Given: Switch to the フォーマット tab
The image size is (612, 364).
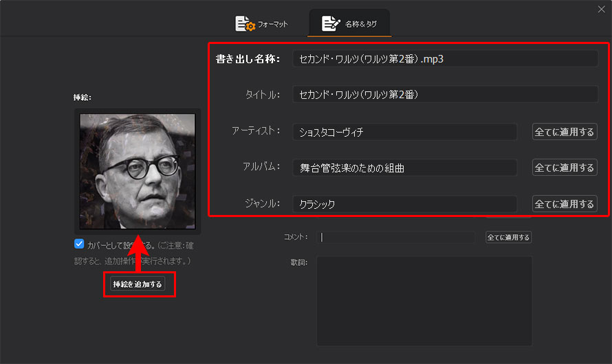Looking at the screenshot, I should tap(261, 24).
